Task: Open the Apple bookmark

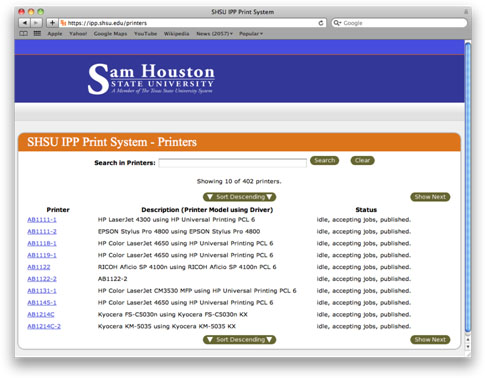Action: point(55,34)
